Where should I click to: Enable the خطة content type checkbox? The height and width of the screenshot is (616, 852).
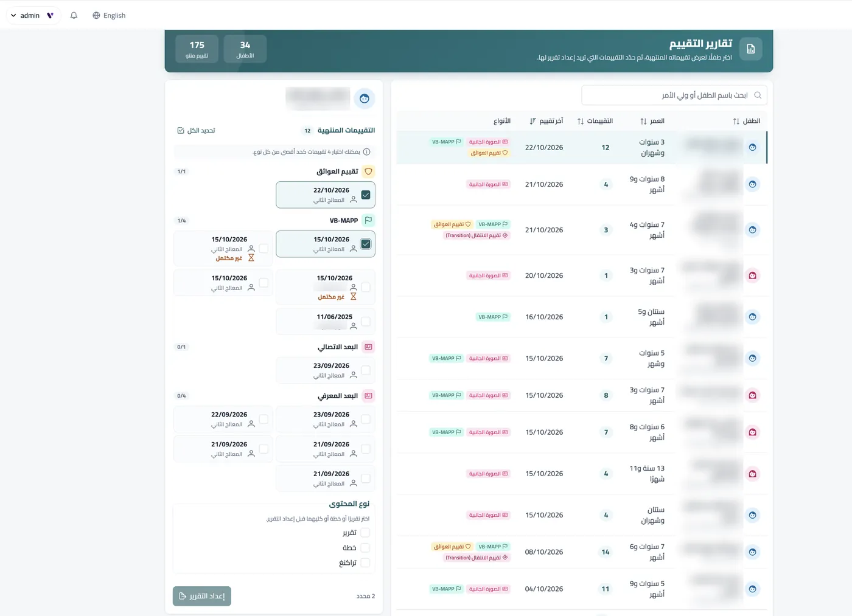(x=365, y=548)
